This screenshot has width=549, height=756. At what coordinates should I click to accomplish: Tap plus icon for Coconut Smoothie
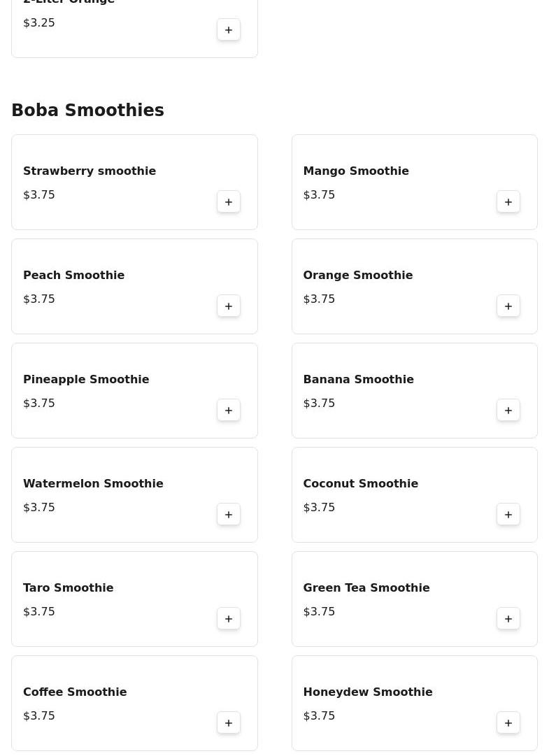[x=508, y=515]
